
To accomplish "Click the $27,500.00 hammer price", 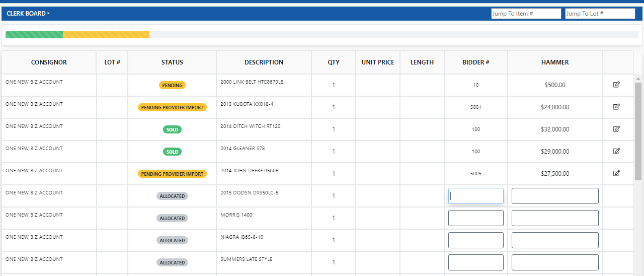I will point(555,174).
